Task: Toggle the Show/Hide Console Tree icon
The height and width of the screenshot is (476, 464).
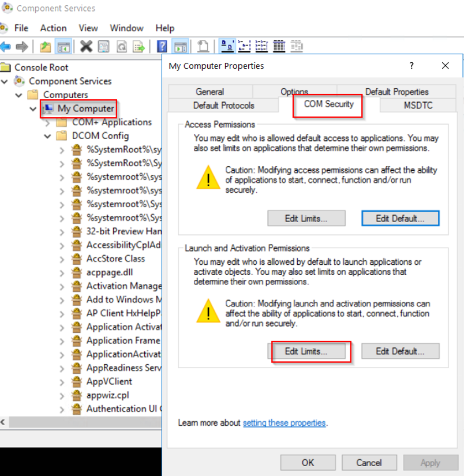Action: (63, 47)
